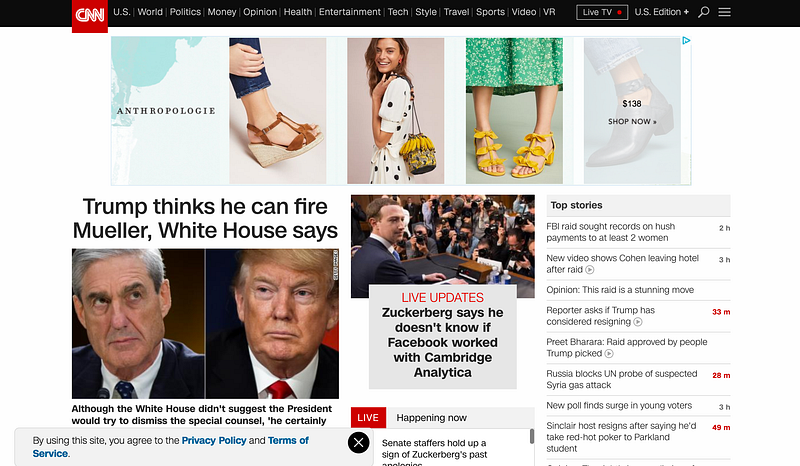
Task: Click the CNN logo
Action: point(90,16)
